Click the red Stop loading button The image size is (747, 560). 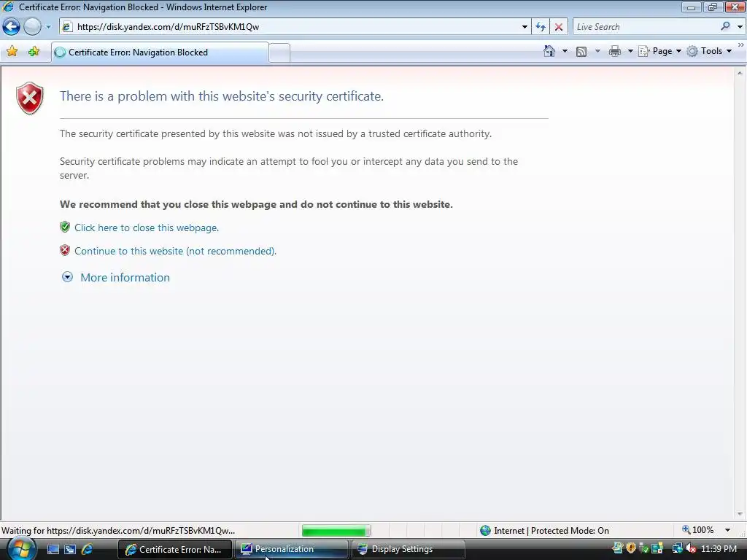coord(559,27)
